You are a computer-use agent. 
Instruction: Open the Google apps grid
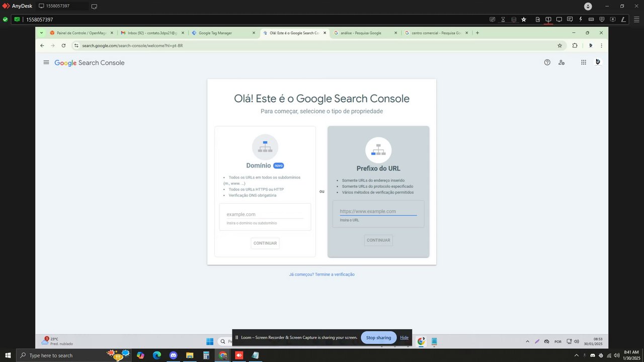click(584, 62)
